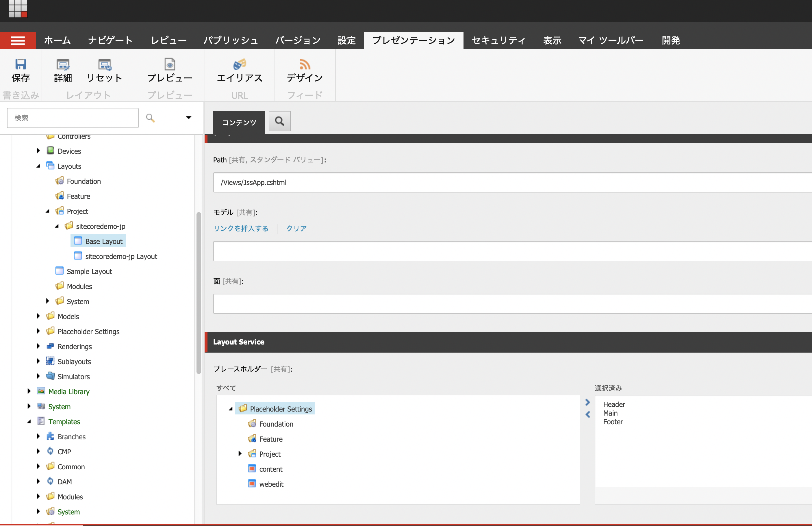Click the search input field in sidebar
Screen dimensions: 812x526
click(x=73, y=117)
